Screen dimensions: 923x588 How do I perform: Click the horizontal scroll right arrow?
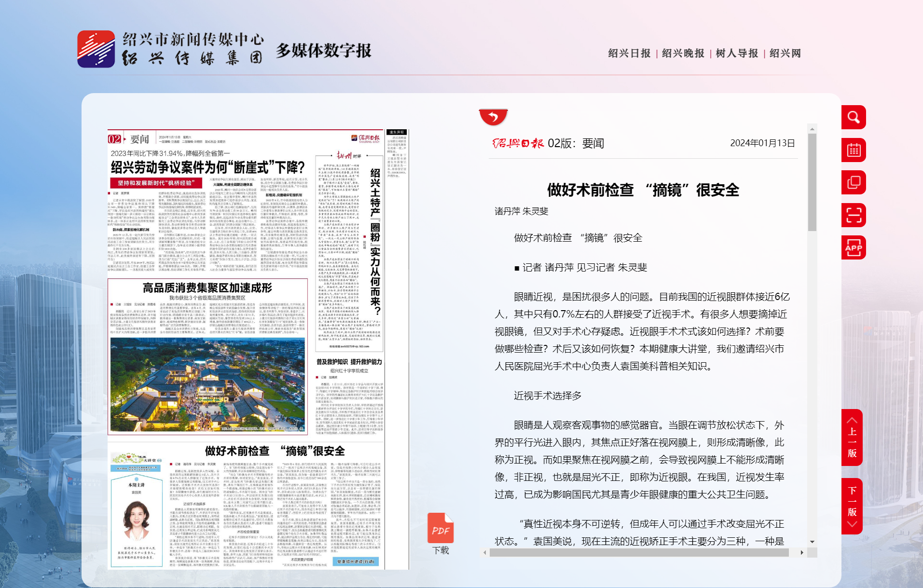click(802, 552)
